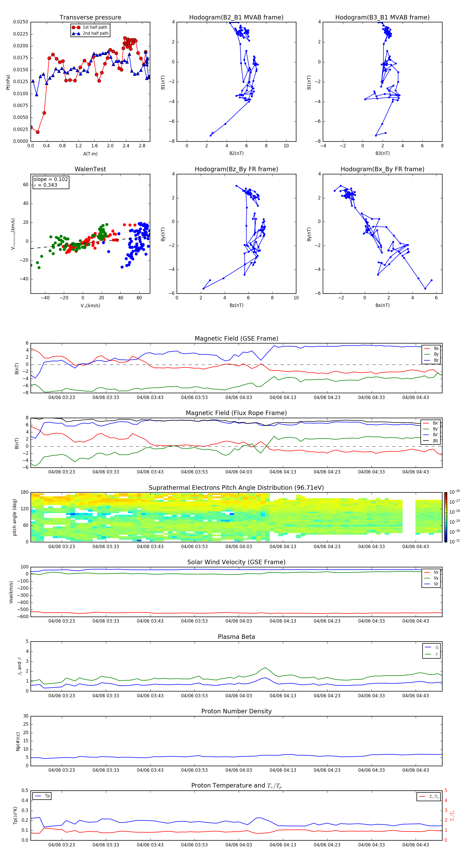Click the "Bz(nT)" x-axis label

(x=236, y=305)
